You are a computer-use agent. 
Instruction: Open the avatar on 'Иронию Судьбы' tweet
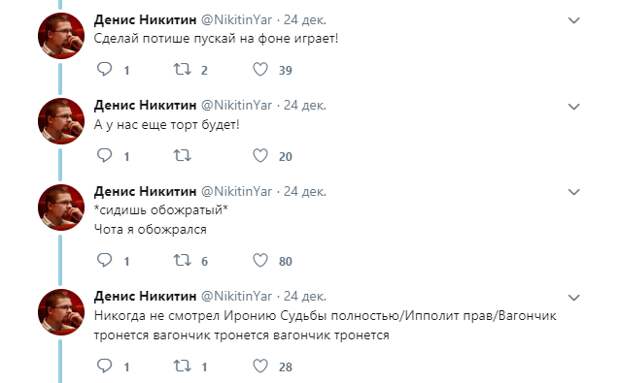click(61, 312)
